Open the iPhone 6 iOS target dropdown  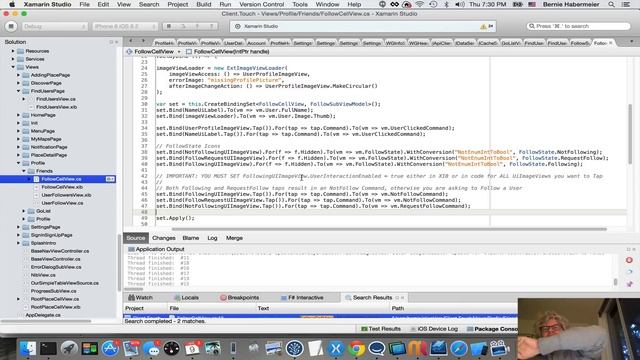tap(124, 26)
